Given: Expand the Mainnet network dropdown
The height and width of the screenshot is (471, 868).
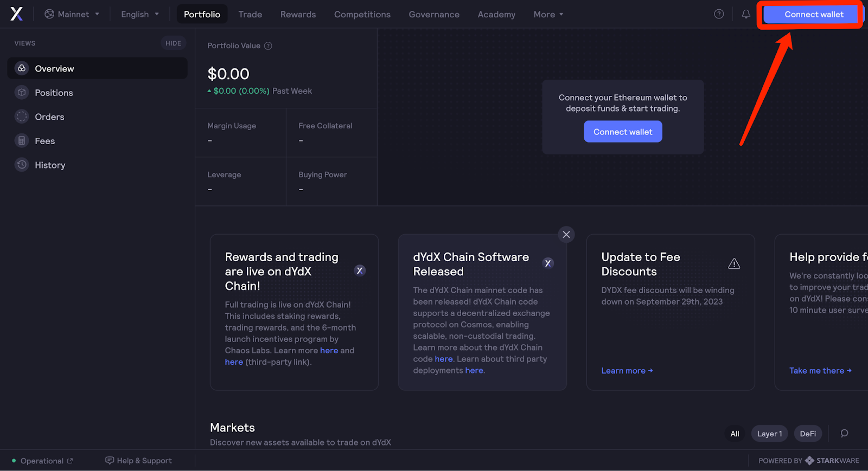Looking at the screenshot, I should [x=72, y=14].
